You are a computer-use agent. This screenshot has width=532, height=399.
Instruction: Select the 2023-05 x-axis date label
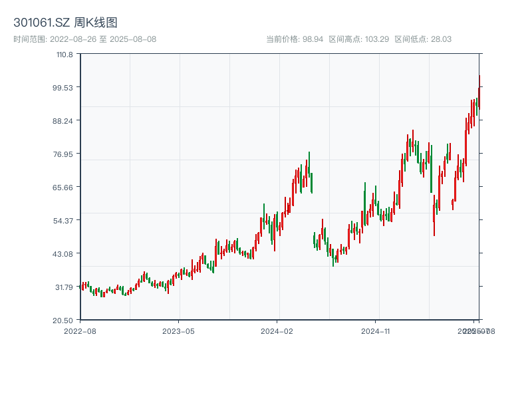pos(178,331)
